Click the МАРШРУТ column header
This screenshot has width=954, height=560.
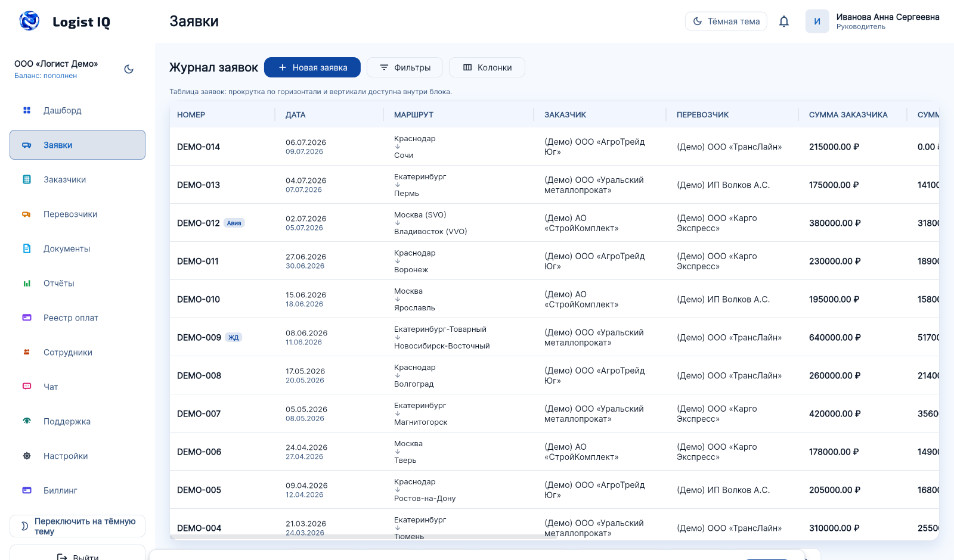pyautogui.click(x=414, y=114)
